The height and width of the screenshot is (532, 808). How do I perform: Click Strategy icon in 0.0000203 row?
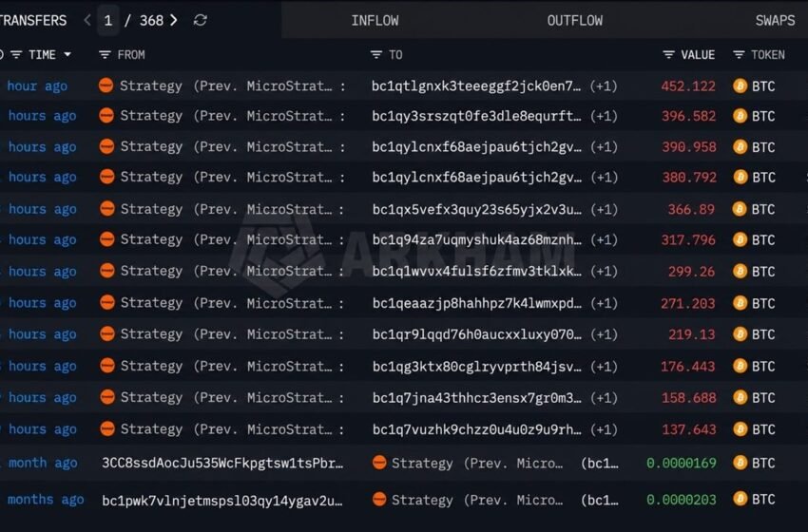[379, 500]
